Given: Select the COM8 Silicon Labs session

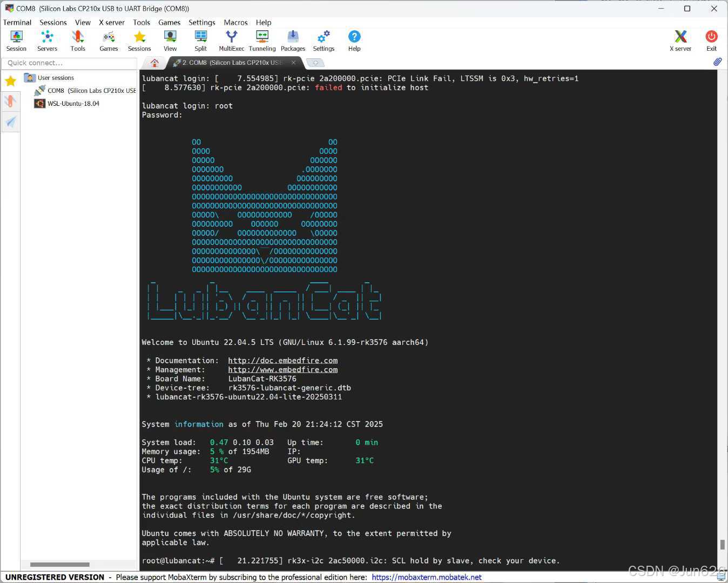Looking at the screenshot, I should (85, 91).
